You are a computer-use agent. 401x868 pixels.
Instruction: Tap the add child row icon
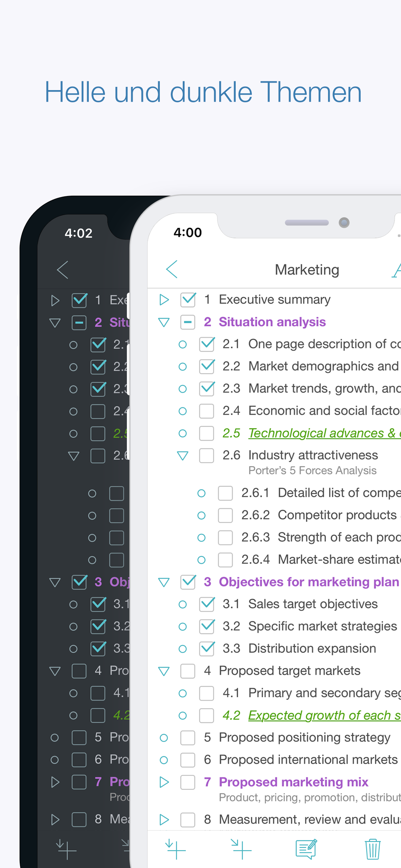[x=241, y=849]
